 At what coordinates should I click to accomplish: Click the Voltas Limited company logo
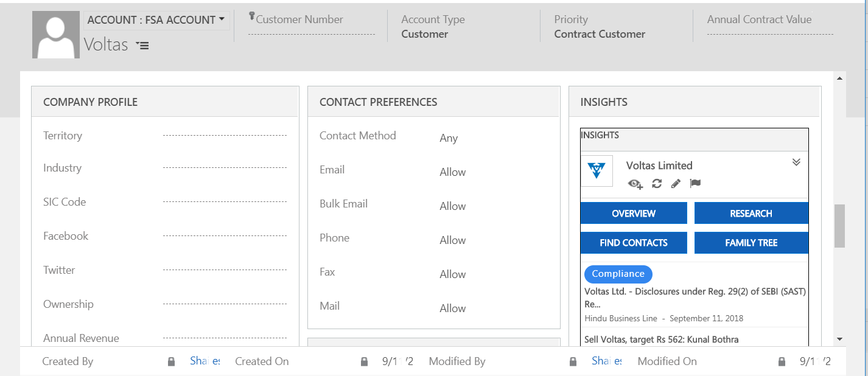coord(597,171)
